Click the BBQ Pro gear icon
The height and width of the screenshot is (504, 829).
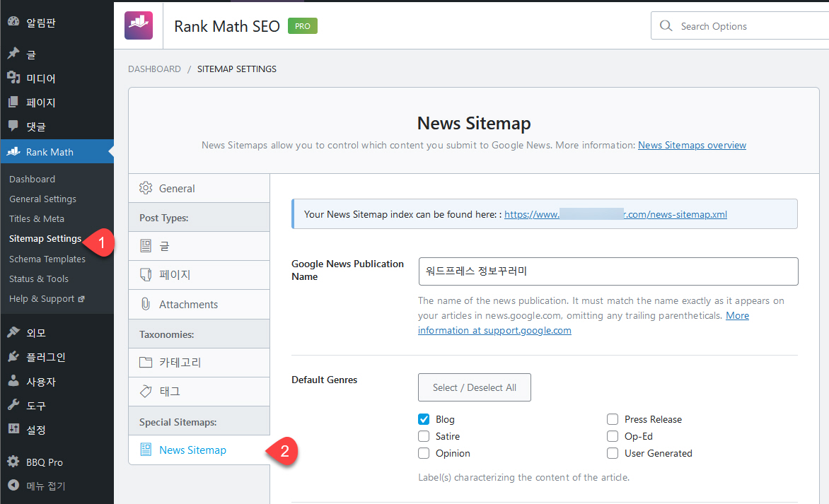tap(13, 462)
